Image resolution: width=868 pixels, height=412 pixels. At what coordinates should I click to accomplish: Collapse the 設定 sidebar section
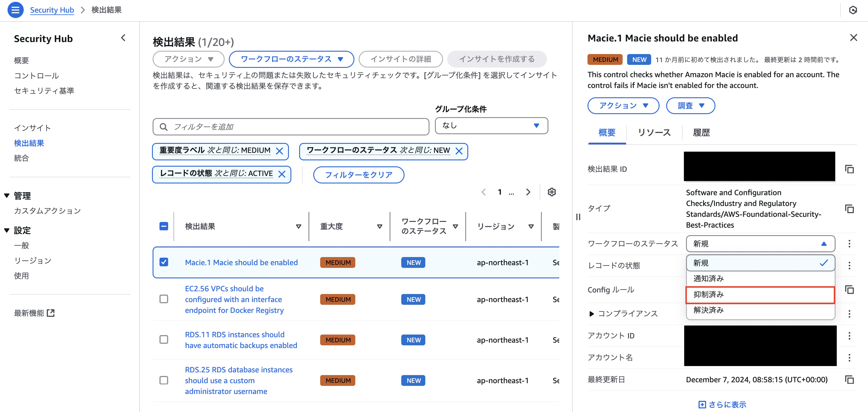(6, 230)
